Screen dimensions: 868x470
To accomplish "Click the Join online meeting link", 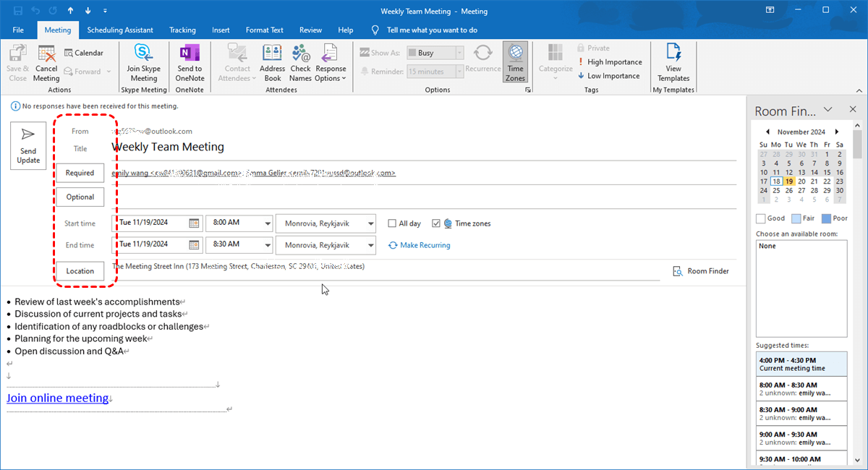I will click(x=58, y=398).
